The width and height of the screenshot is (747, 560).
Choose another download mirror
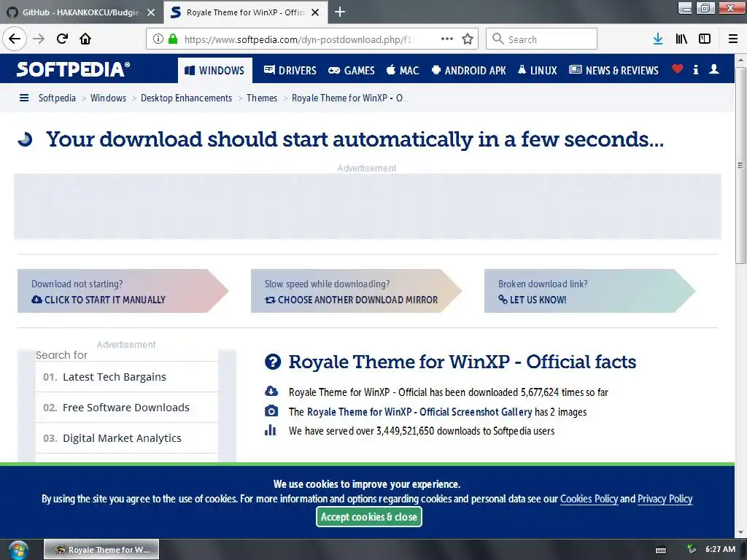(356, 291)
